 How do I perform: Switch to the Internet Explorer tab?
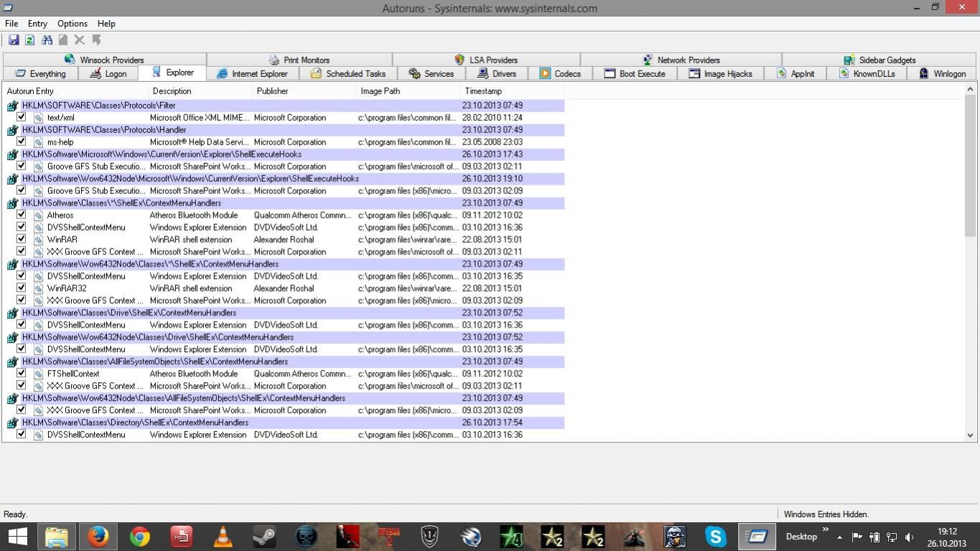(x=252, y=73)
